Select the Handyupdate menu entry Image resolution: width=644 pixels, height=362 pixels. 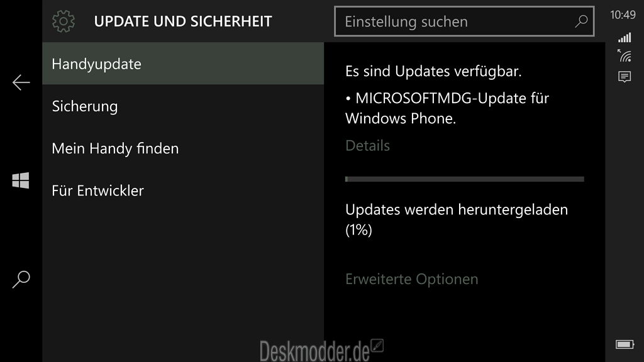183,63
